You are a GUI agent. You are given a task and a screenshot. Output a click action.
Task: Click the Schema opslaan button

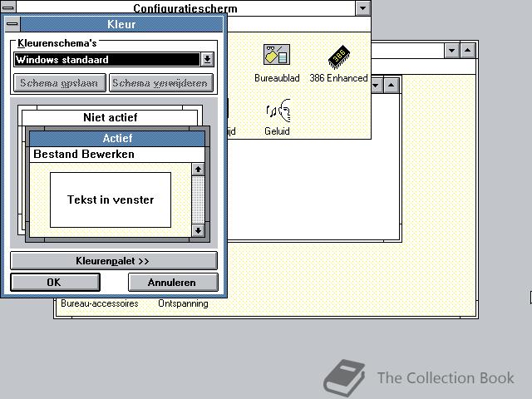pos(60,83)
